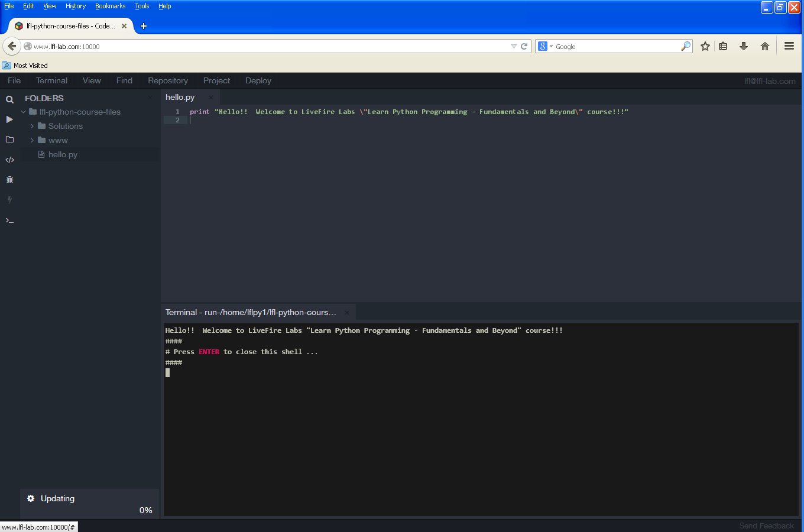The height and width of the screenshot is (532, 804).
Task: Open the terminal prompt sidebar icon
Action: 9,220
